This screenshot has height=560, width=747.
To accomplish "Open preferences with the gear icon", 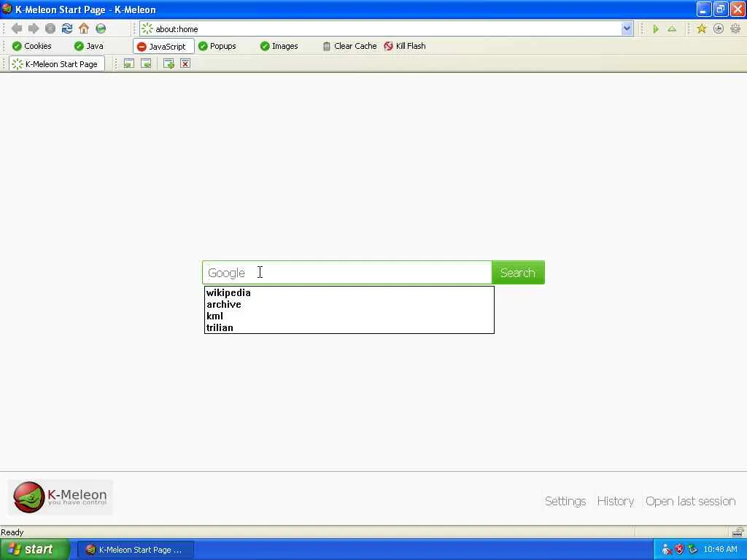I will [x=735, y=29].
